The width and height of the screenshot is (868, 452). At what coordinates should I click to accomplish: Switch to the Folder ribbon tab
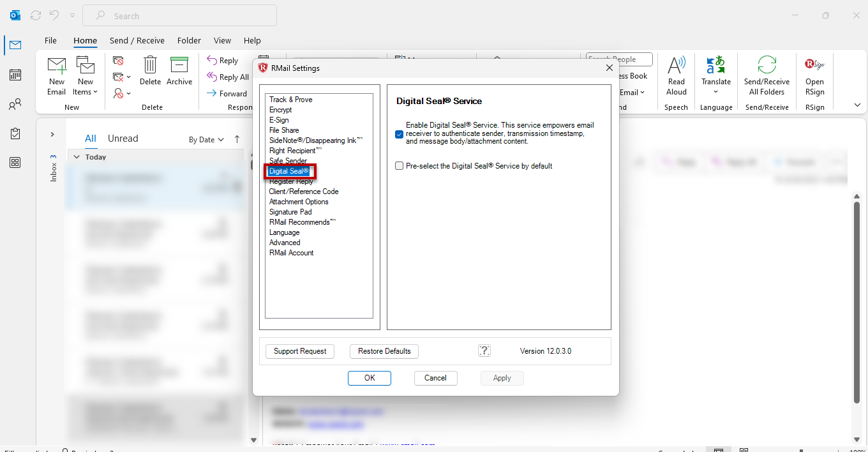(189, 40)
